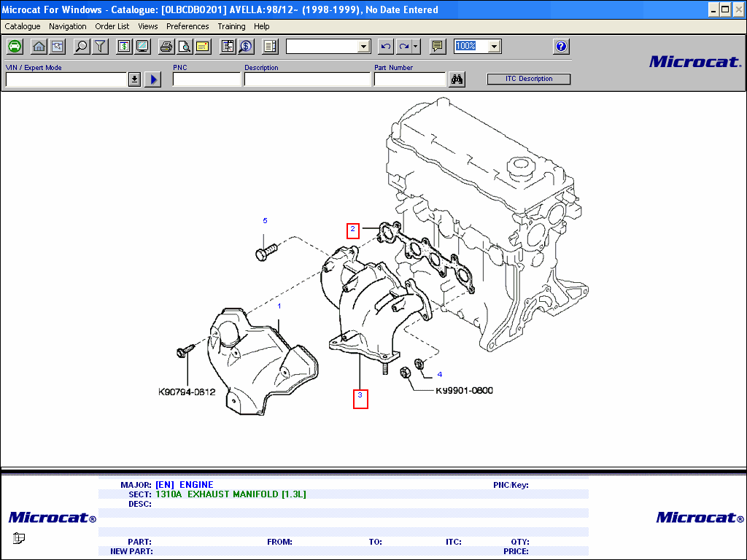This screenshot has height=560, width=747.
Task: Click part label K90794-0612
Action: [187, 392]
